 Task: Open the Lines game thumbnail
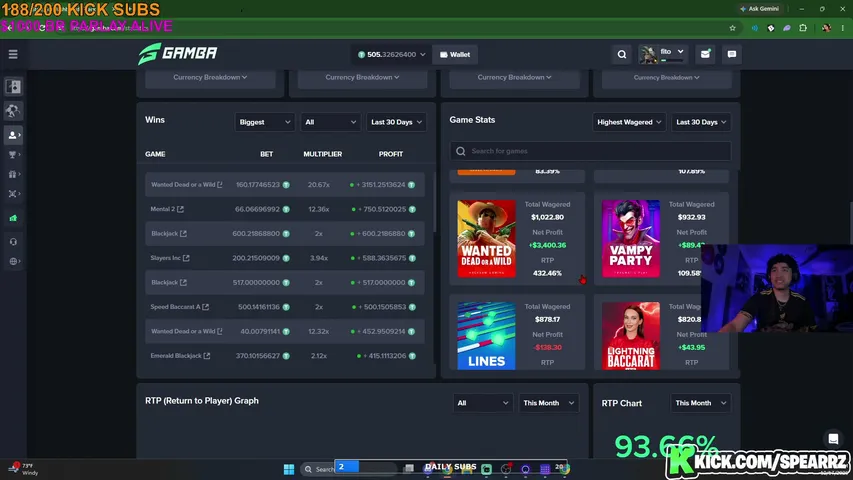point(486,336)
